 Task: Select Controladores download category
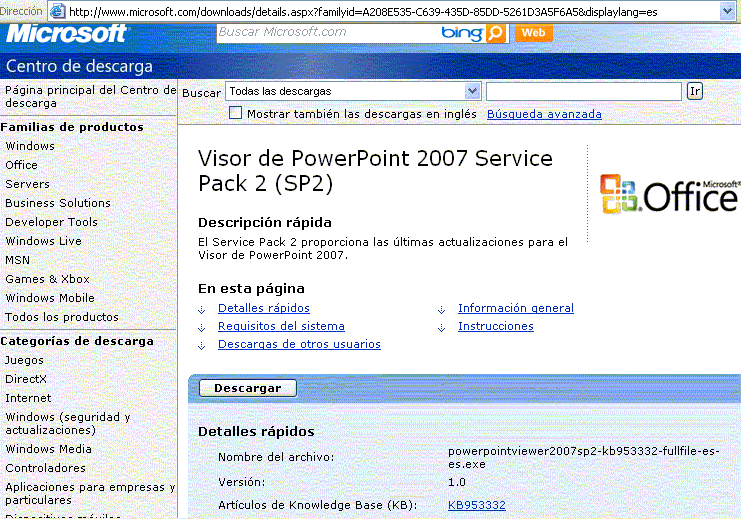(x=45, y=468)
